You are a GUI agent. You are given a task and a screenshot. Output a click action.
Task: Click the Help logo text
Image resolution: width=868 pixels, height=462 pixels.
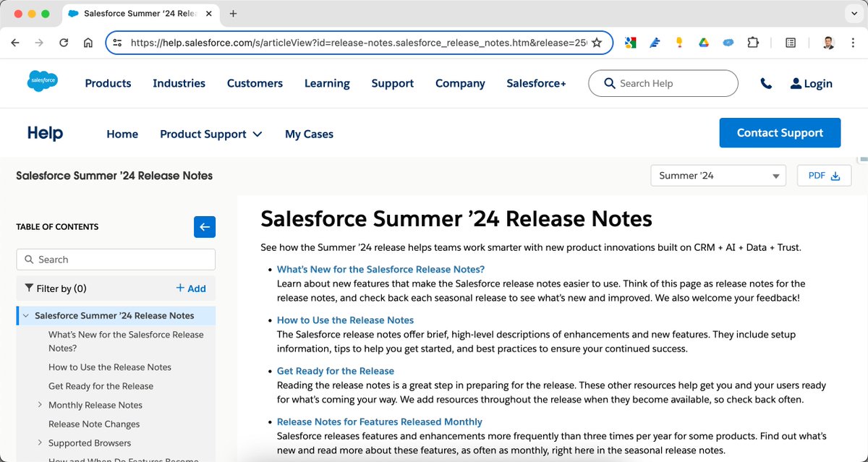[x=45, y=133]
